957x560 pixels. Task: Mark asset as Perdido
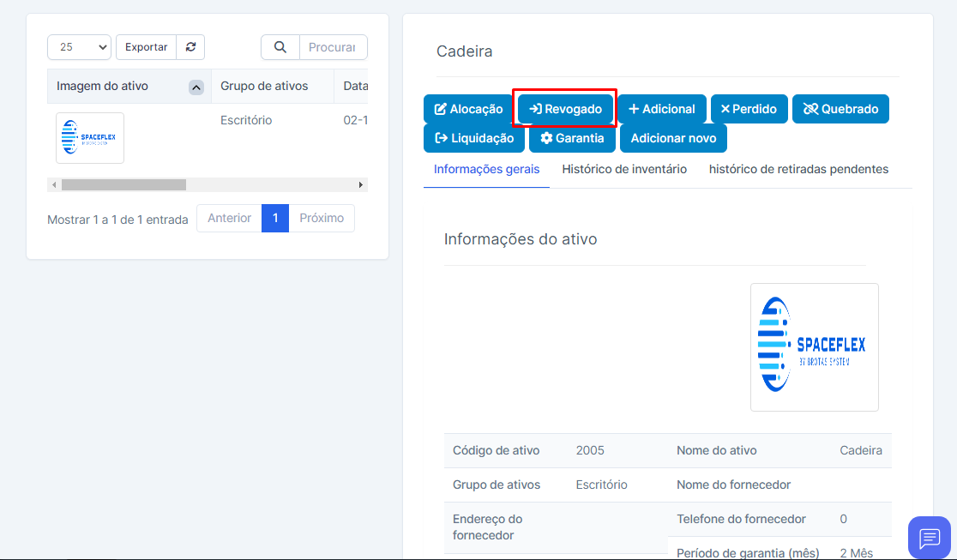click(x=749, y=109)
